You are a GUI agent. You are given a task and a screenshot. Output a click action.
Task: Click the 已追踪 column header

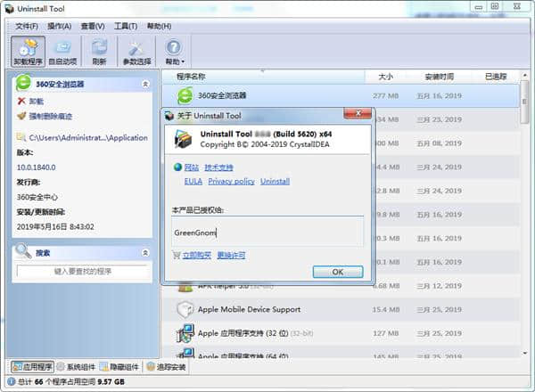tap(496, 77)
